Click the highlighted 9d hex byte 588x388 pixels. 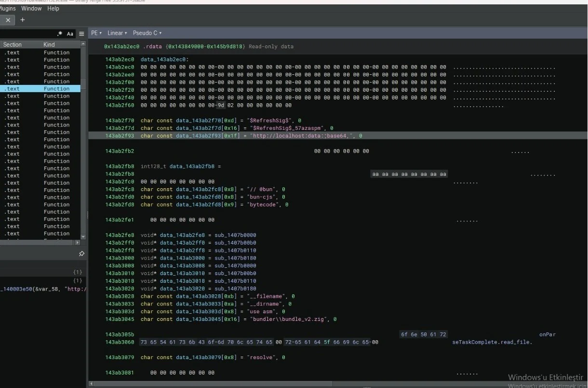pos(221,105)
